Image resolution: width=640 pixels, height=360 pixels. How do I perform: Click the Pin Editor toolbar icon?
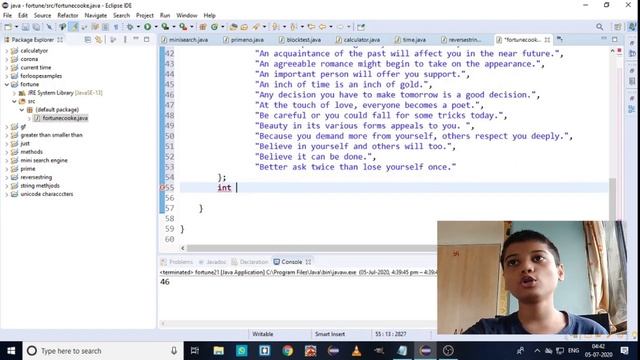[361, 27]
